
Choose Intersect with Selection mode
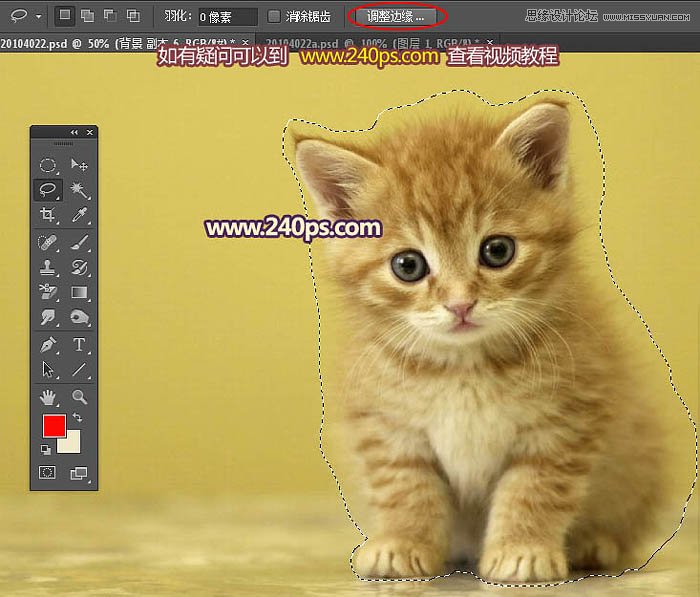133,16
